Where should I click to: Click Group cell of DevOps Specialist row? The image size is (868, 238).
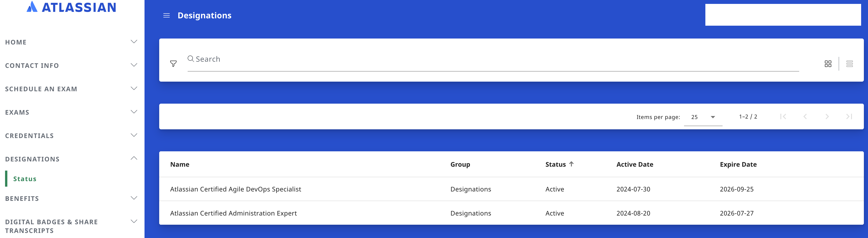(470, 189)
